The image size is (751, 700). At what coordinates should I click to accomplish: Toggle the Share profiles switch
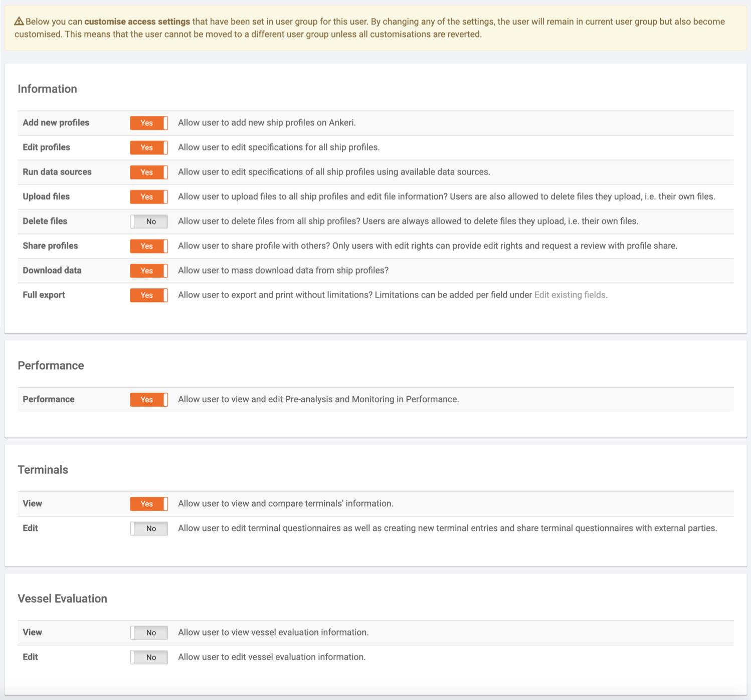(149, 246)
